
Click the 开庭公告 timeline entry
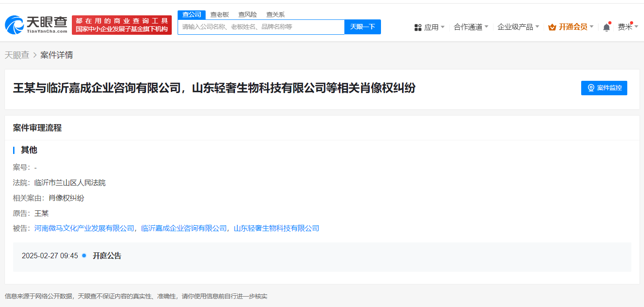pos(107,256)
